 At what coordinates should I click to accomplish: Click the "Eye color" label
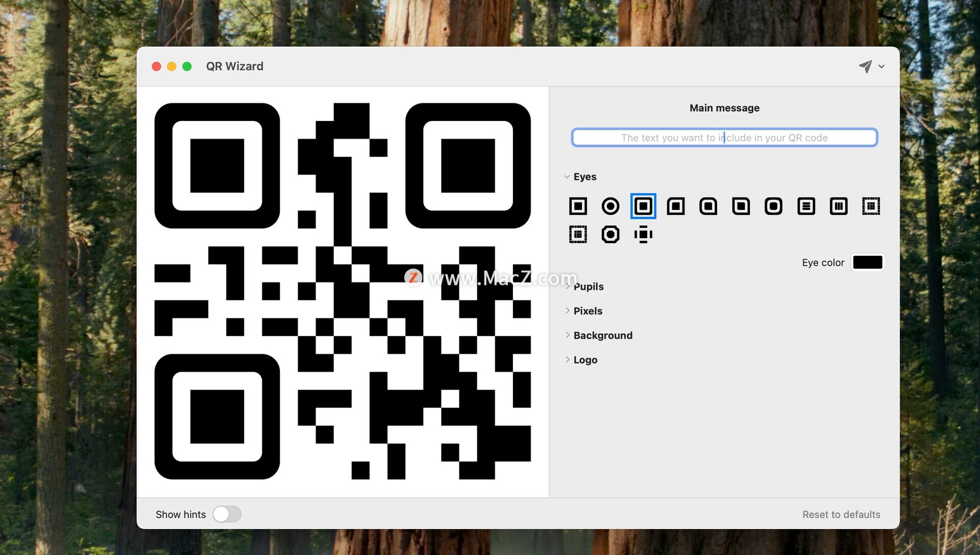tap(823, 262)
